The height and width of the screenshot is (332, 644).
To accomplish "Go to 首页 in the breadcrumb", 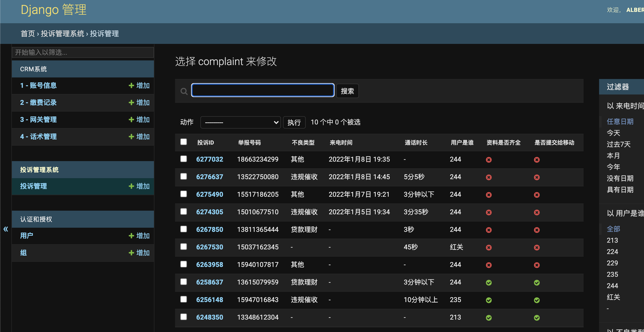I will tap(28, 34).
